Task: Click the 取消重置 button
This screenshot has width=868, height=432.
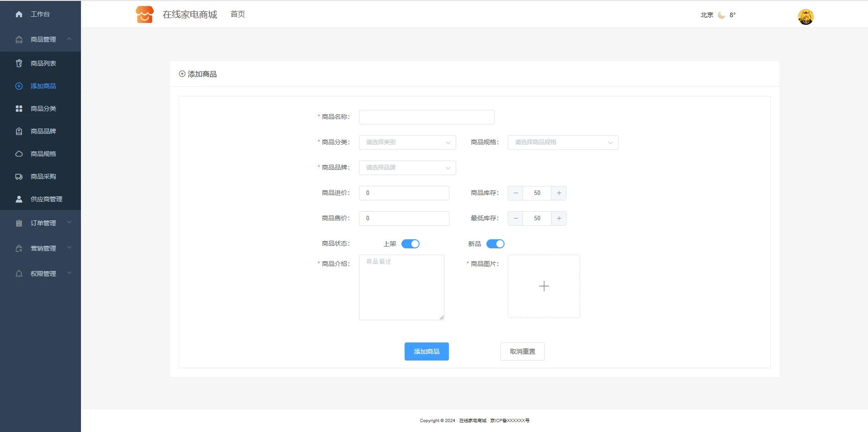Action: click(x=522, y=351)
